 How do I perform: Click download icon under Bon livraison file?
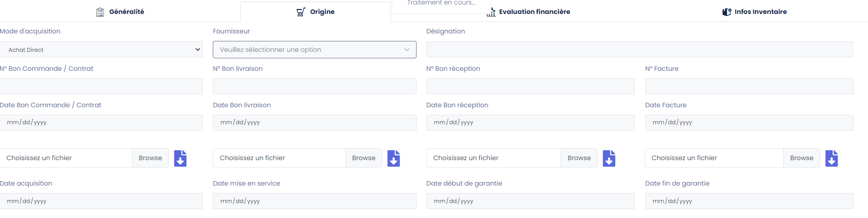click(x=394, y=158)
